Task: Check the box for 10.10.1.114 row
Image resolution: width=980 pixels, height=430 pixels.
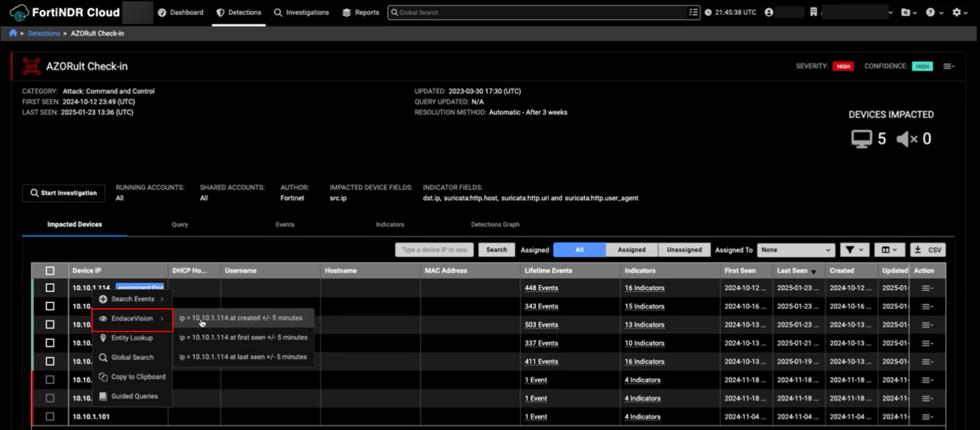Action: coord(50,288)
